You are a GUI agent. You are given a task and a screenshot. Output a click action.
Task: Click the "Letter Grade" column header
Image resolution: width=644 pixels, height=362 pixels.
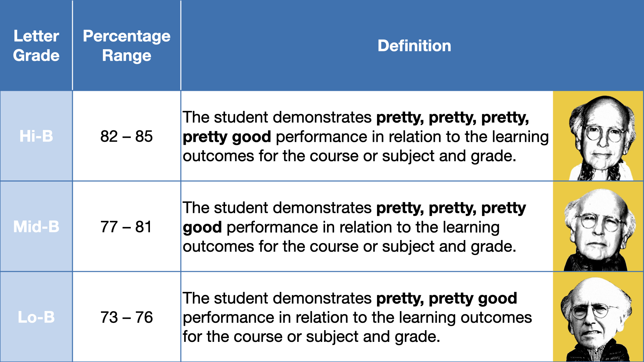(36, 46)
